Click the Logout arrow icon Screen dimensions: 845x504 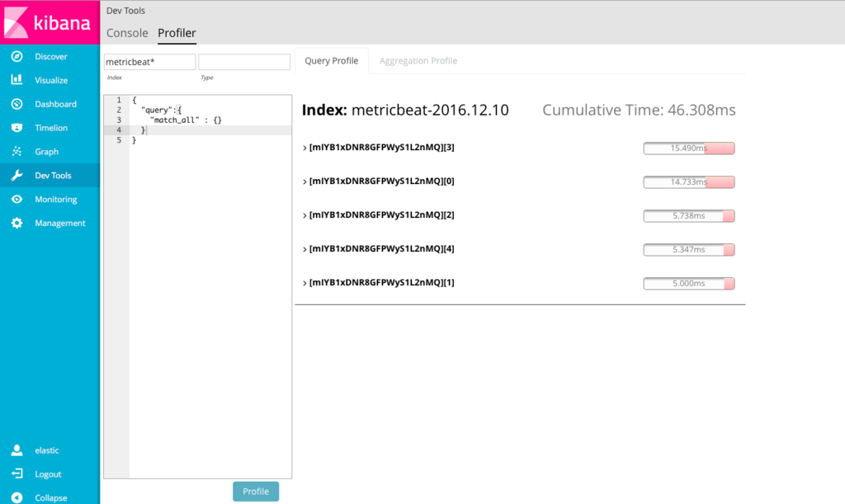[17, 473]
